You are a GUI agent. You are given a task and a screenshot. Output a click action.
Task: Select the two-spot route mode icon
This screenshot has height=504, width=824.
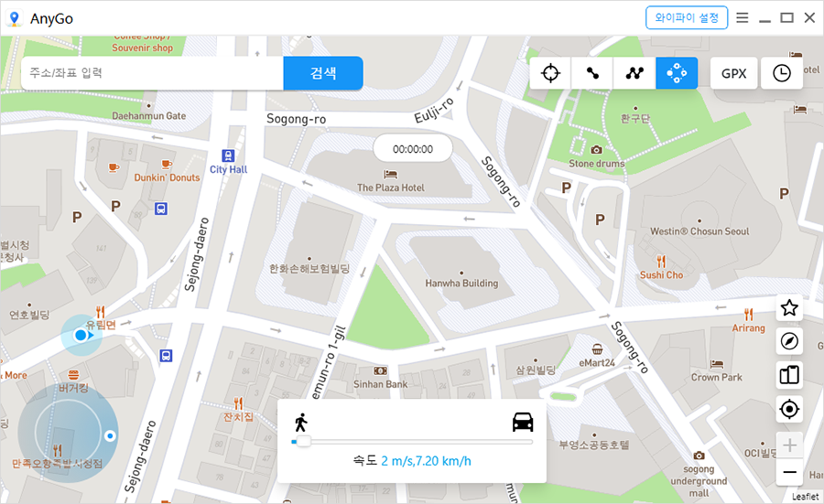592,73
